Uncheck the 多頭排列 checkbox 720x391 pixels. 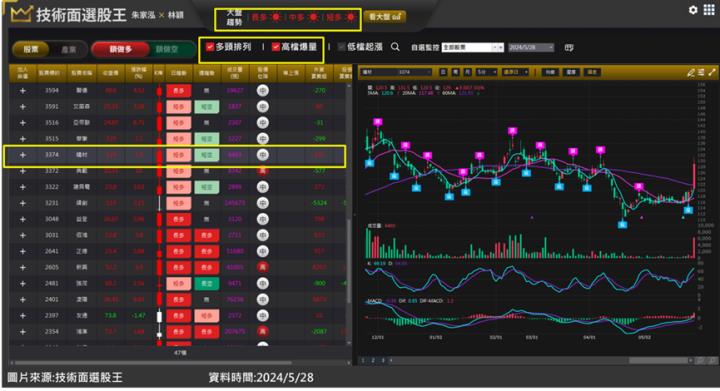click(210, 46)
